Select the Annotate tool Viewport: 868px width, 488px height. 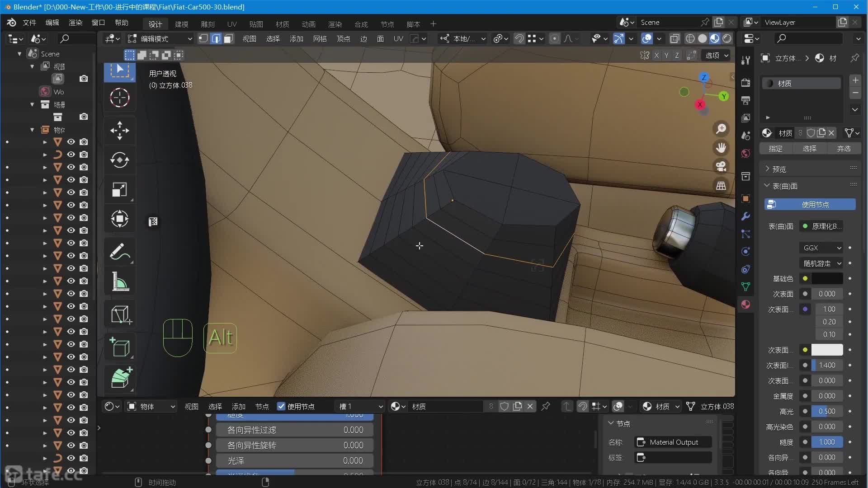(x=119, y=252)
